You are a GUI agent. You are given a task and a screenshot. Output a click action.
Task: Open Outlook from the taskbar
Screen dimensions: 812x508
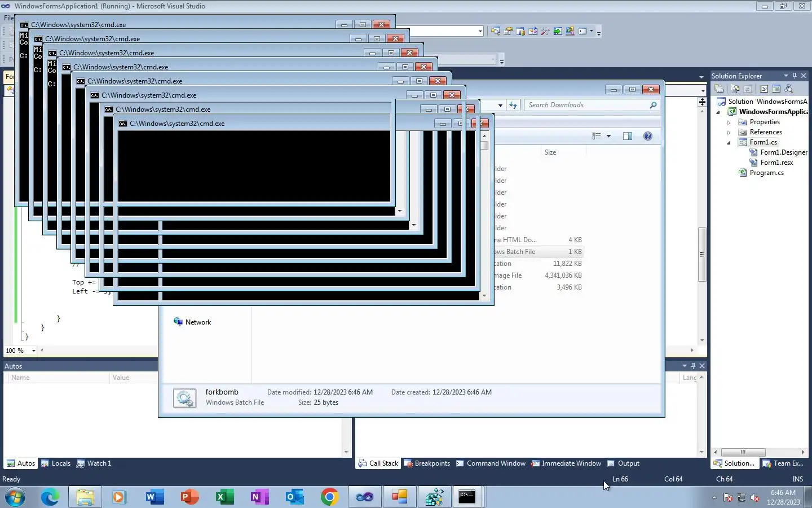tap(294, 497)
